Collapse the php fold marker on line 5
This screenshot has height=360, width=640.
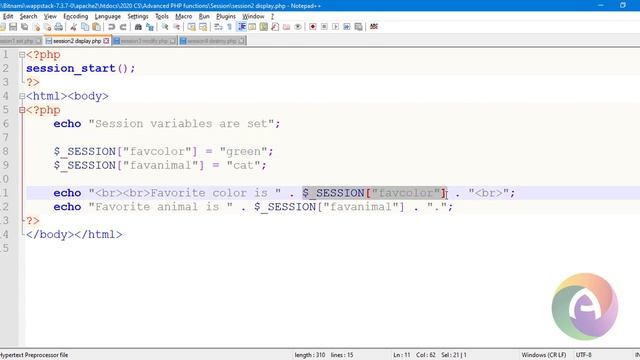point(22,110)
